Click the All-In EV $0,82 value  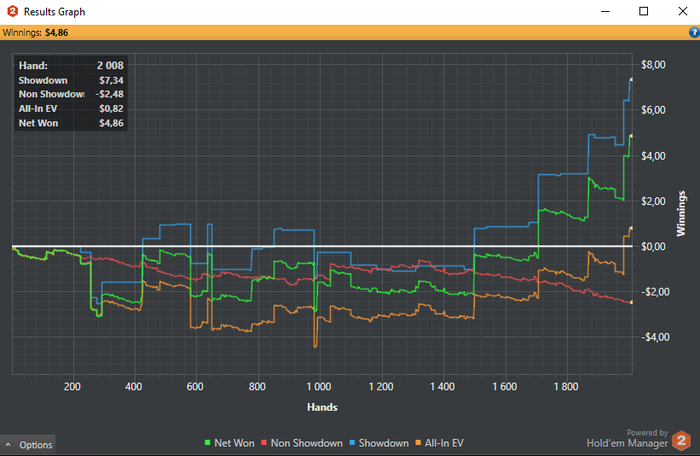tap(111, 109)
